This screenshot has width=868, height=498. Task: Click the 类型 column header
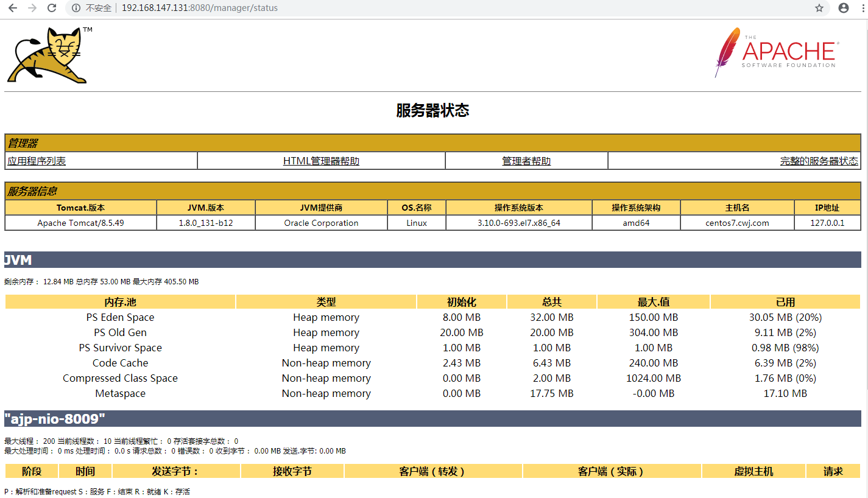(x=326, y=302)
